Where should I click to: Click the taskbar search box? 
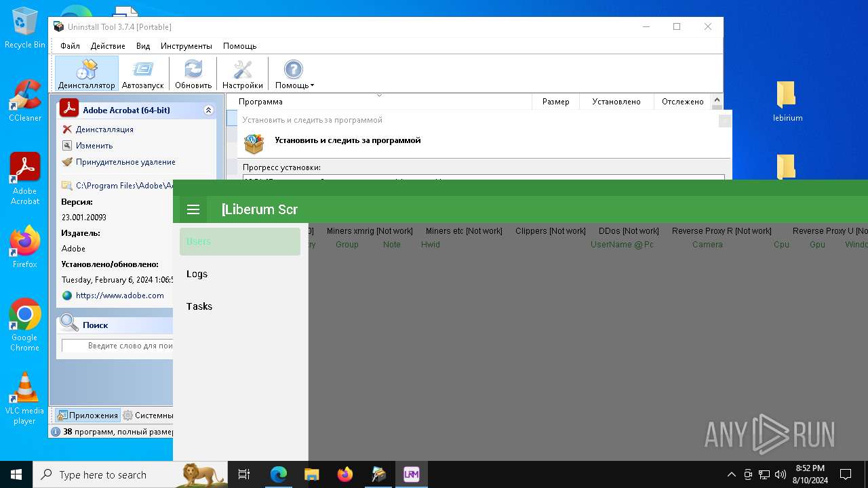tap(130, 474)
